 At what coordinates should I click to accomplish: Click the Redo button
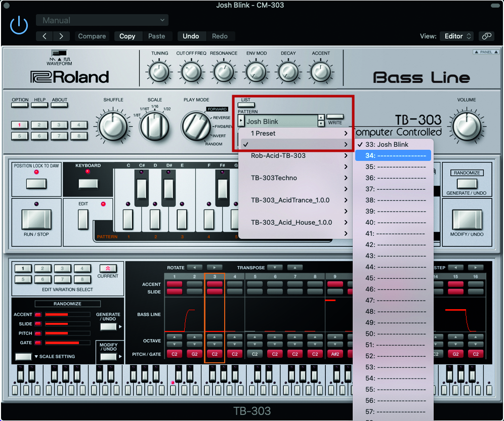(220, 36)
